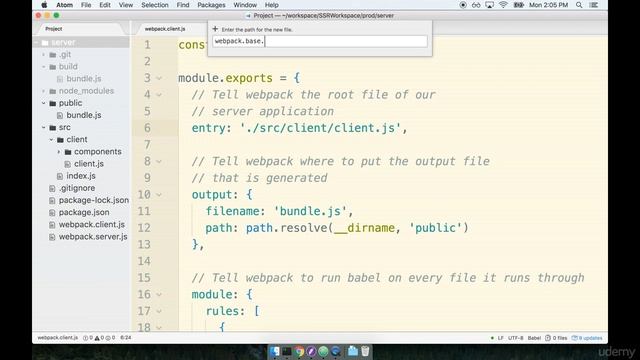
Task: Open the Trash in the dock
Action: pos(365,351)
